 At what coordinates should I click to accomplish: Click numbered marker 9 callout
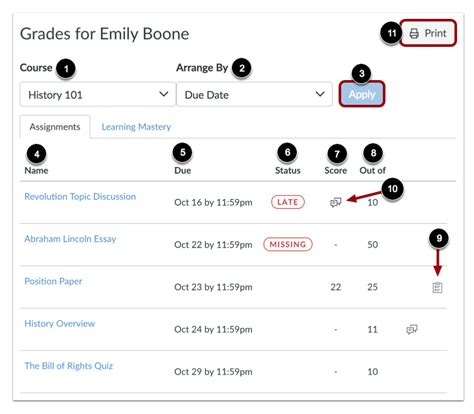point(439,238)
